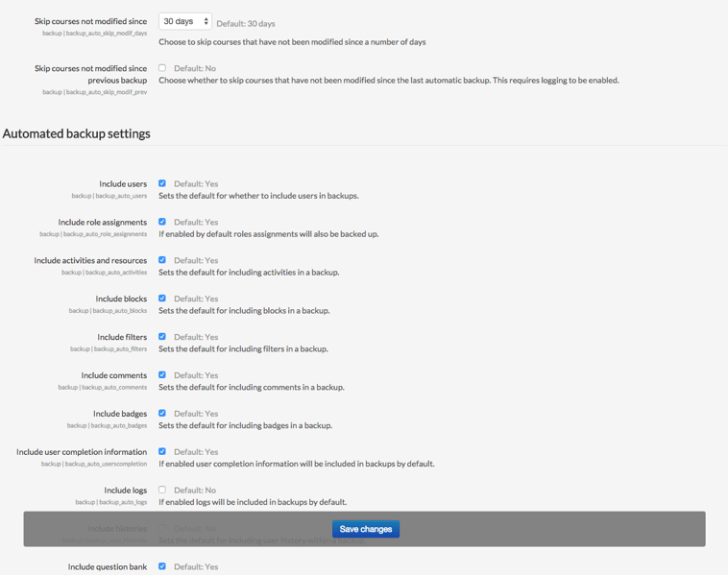Click the description about skipping by number of days
Screen dimensions: 728x575
tap(292, 42)
